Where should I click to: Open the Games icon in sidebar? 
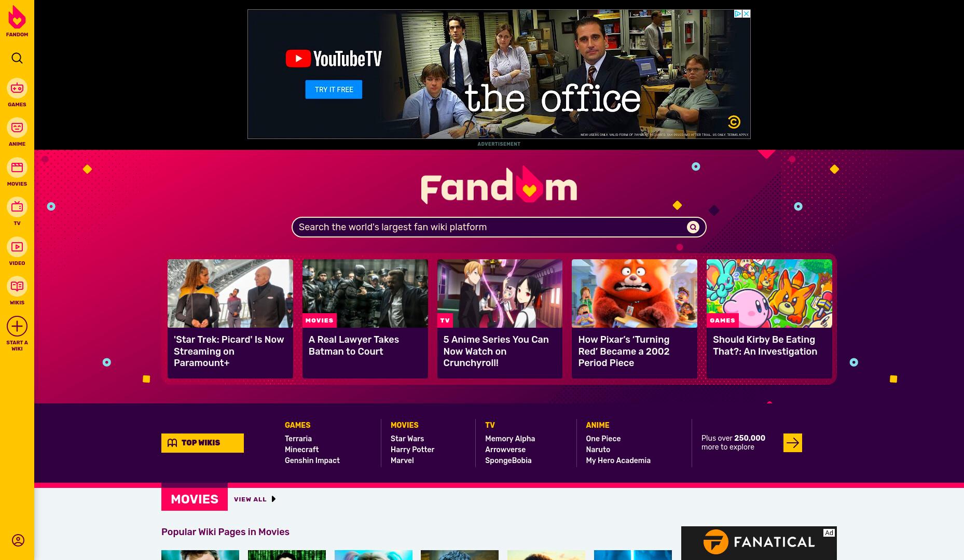(x=17, y=89)
